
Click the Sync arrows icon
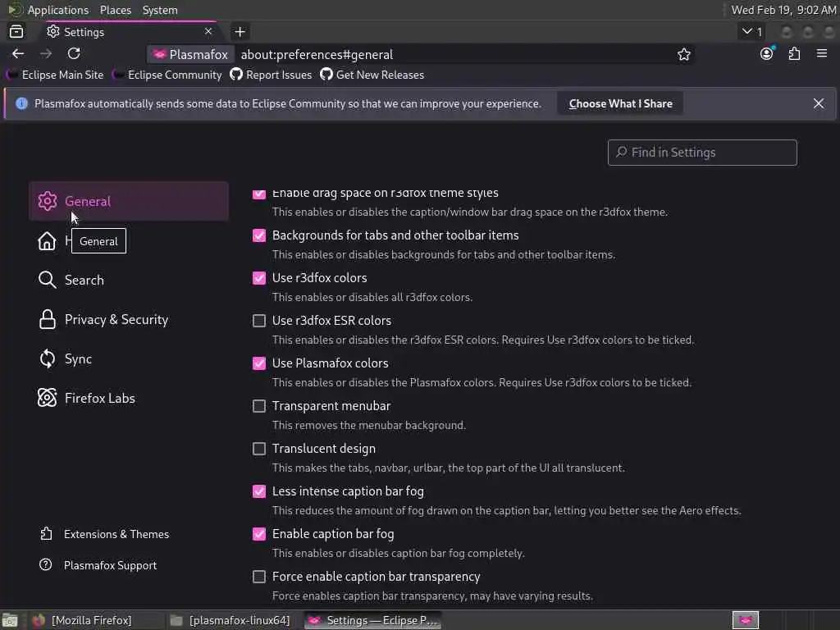[47, 359]
